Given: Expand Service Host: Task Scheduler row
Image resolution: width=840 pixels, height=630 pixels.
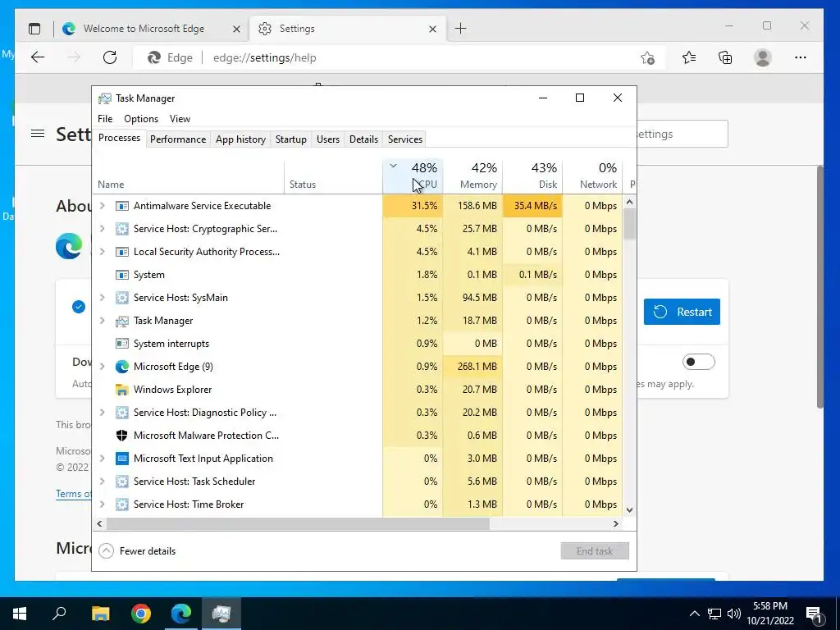Looking at the screenshot, I should click(103, 482).
